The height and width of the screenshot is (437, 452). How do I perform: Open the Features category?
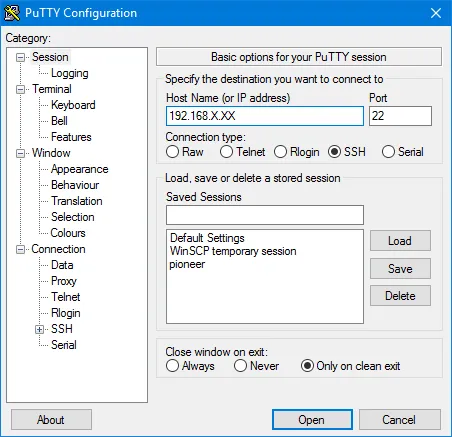(x=71, y=137)
